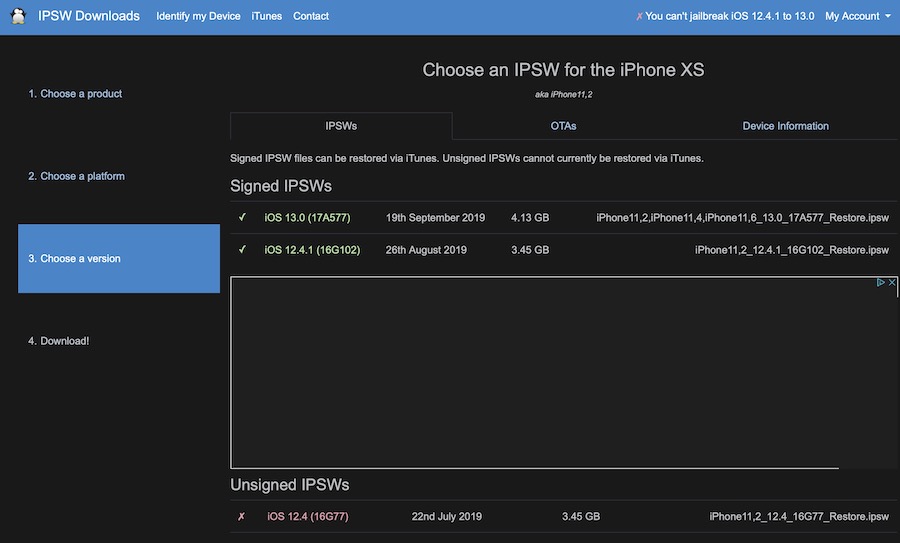This screenshot has height=543, width=900.
Task: Switch to the OTAs tab
Action: 563,126
